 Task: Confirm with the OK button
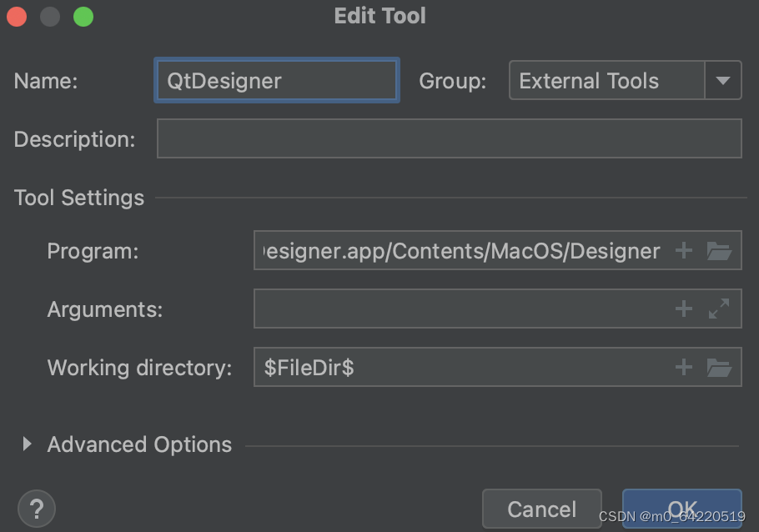[681, 509]
